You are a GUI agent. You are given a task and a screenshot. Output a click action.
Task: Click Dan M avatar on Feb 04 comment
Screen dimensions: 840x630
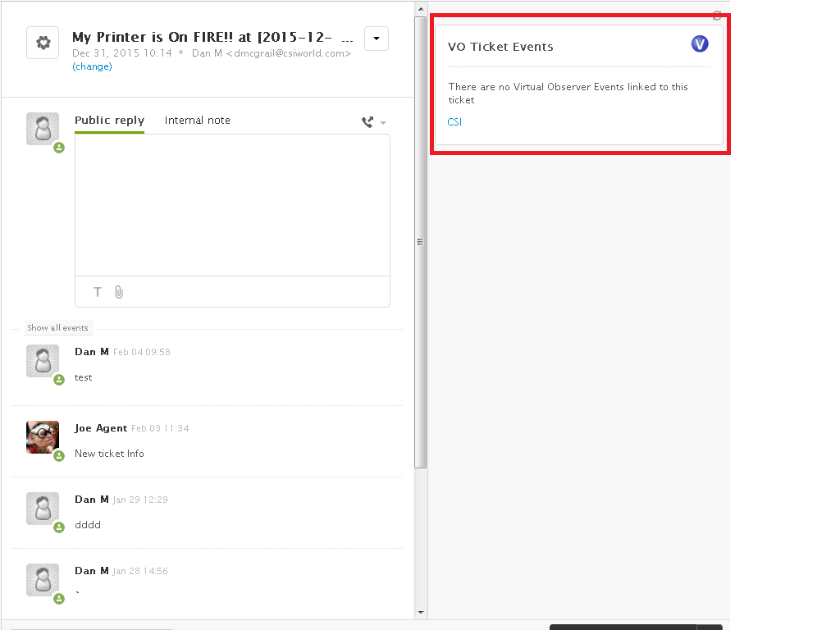[43, 361]
